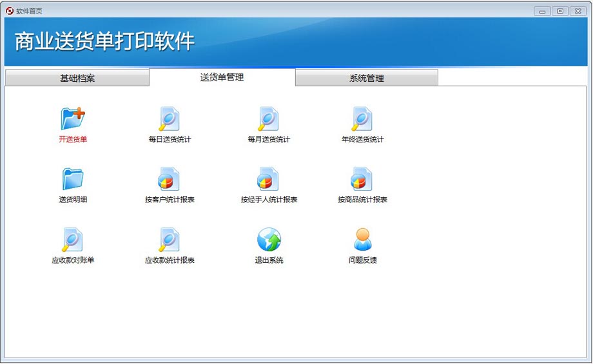Click the 每日送货统计 text label

pos(170,139)
